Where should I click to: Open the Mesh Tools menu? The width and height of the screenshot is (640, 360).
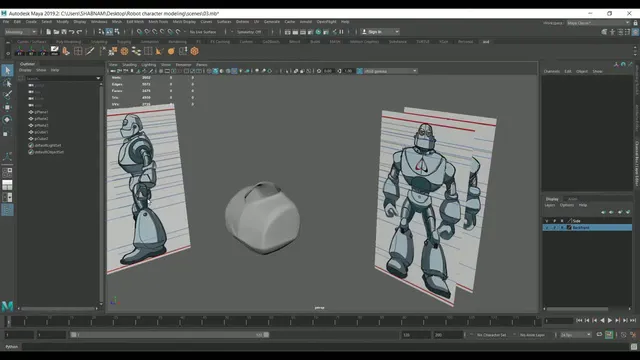[x=158, y=22]
